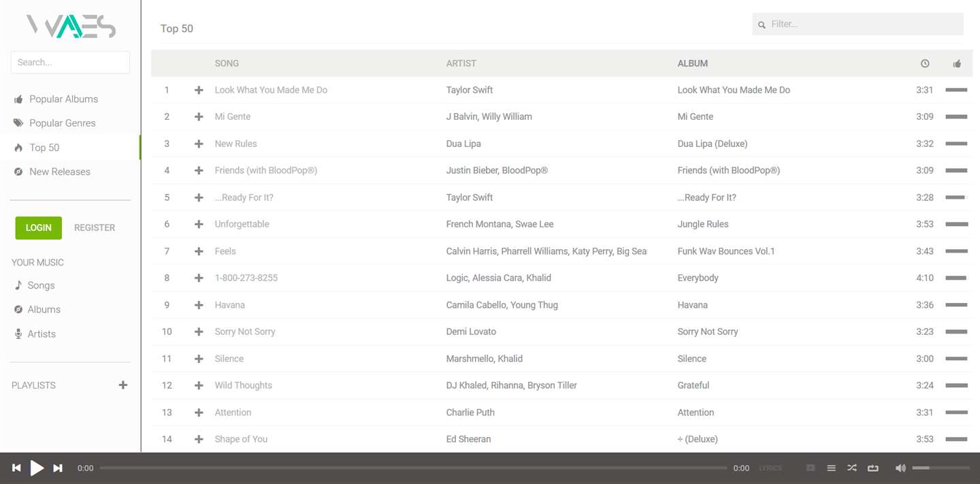Add Wild Thoughts with its plus icon

point(199,385)
